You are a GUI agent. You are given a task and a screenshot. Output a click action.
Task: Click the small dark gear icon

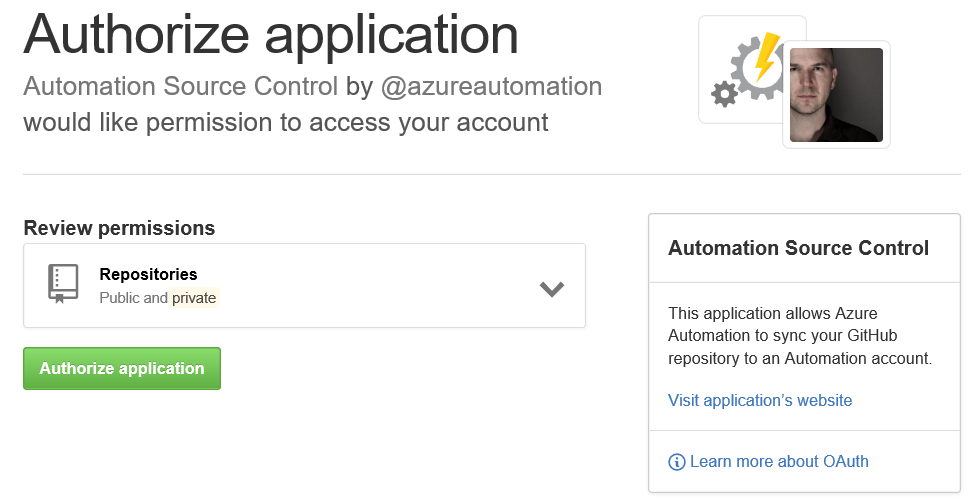722,95
